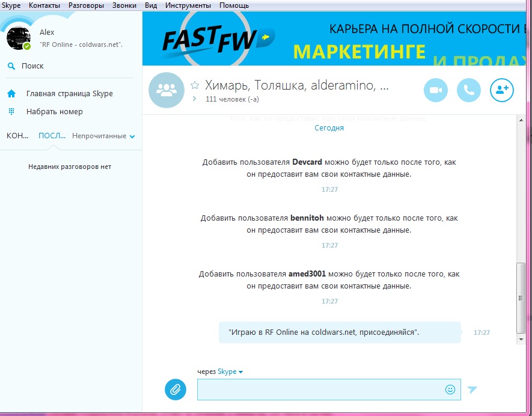Open the group avatar profile icon
Screen dimensions: 532x416
pyautogui.click(x=167, y=90)
